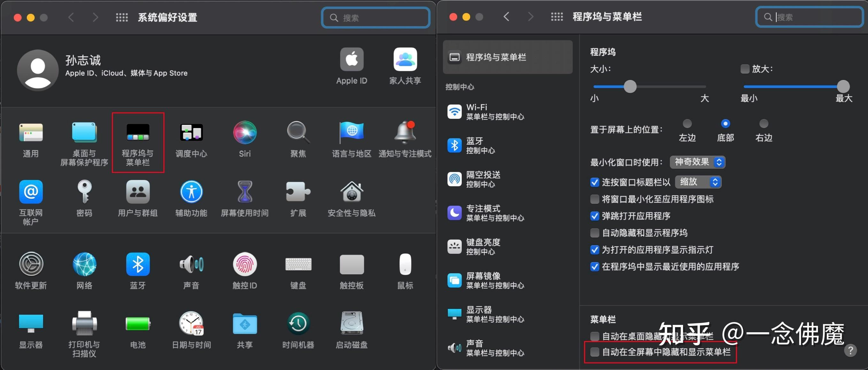Open 桌面与屏幕保护程序 preferences
868x370 pixels.
[84, 132]
